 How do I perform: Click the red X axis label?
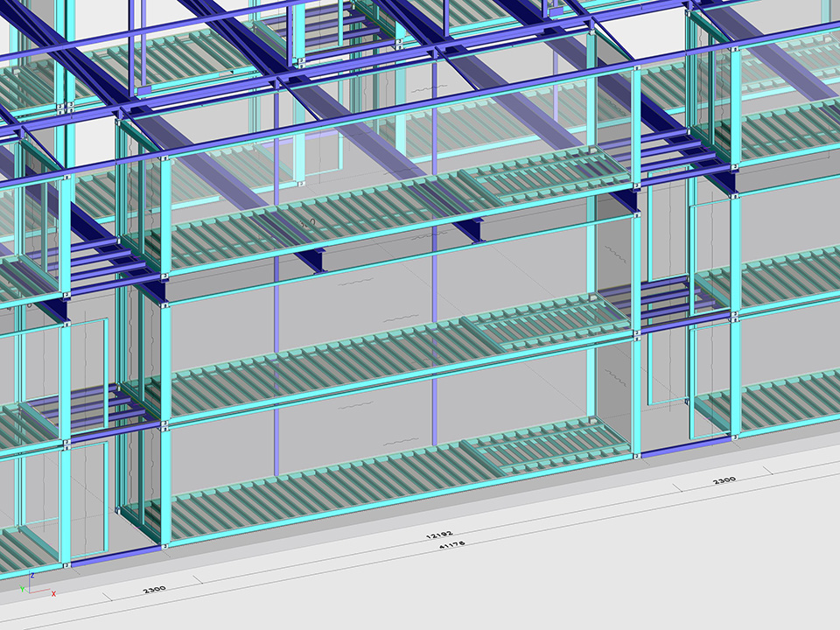54,594
